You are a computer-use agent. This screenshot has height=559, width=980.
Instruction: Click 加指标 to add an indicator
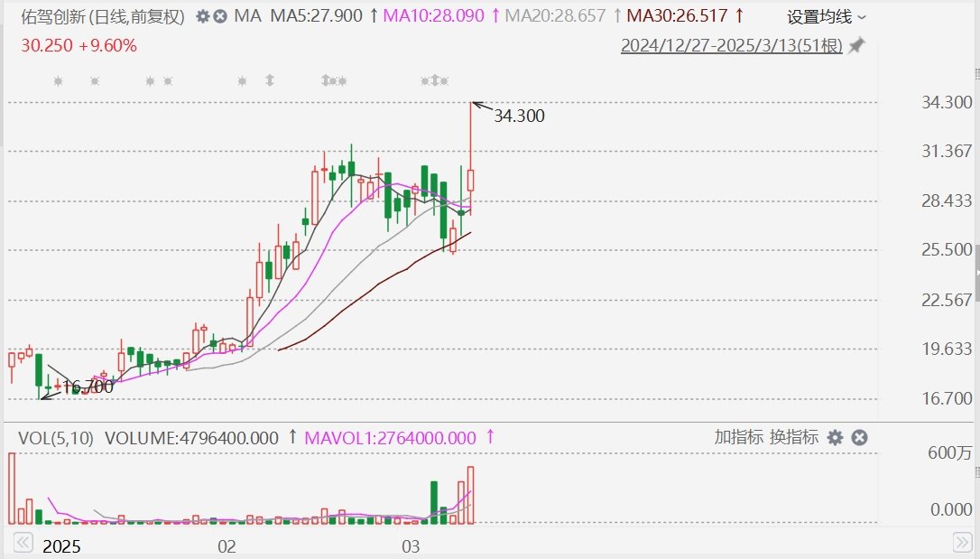click(739, 437)
